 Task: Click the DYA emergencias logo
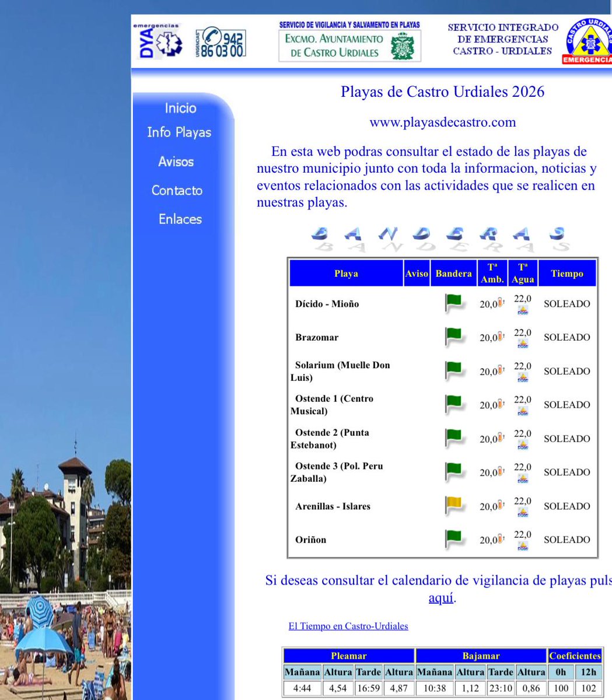pos(157,41)
